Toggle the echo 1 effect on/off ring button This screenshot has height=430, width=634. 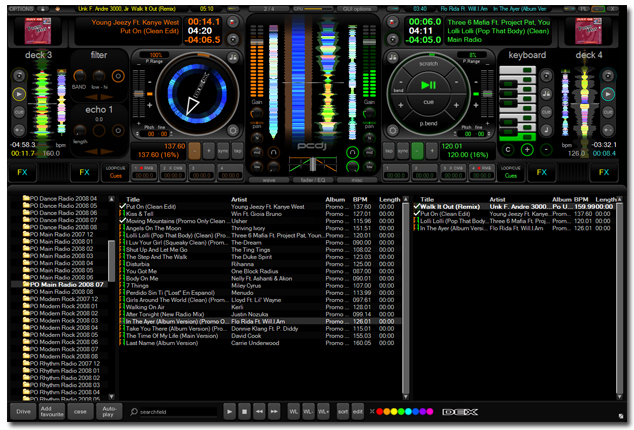pyautogui.click(x=118, y=131)
